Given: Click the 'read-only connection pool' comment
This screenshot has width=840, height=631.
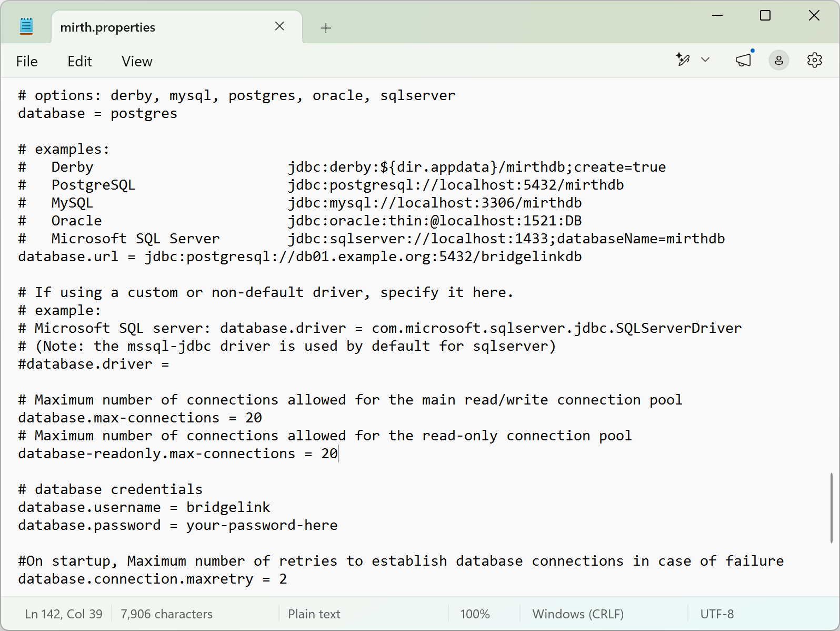Looking at the screenshot, I should coord(325,436).
